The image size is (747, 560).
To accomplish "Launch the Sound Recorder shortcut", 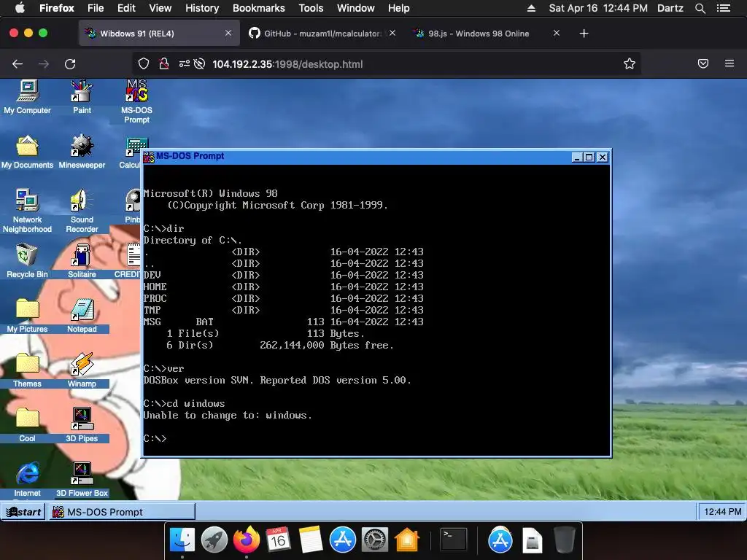I will tap(82, 211).
